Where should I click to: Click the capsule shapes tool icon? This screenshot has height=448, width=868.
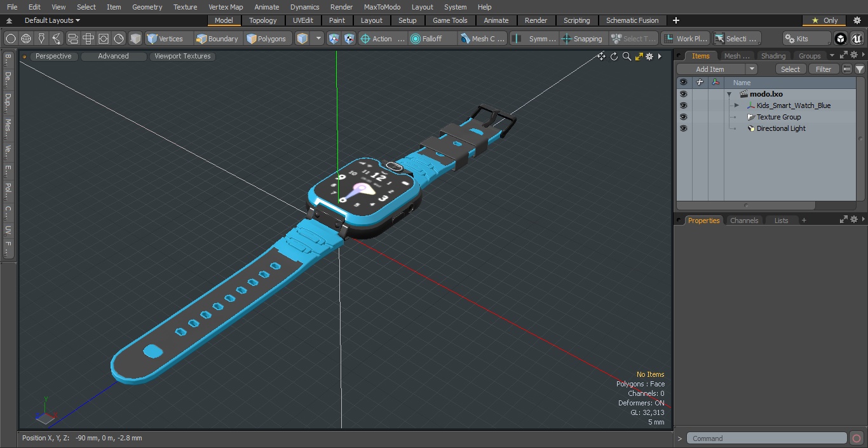point(72,39)
